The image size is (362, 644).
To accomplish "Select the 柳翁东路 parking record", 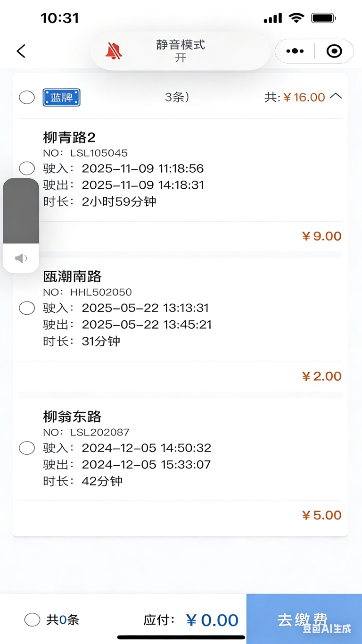I will 27,448.
